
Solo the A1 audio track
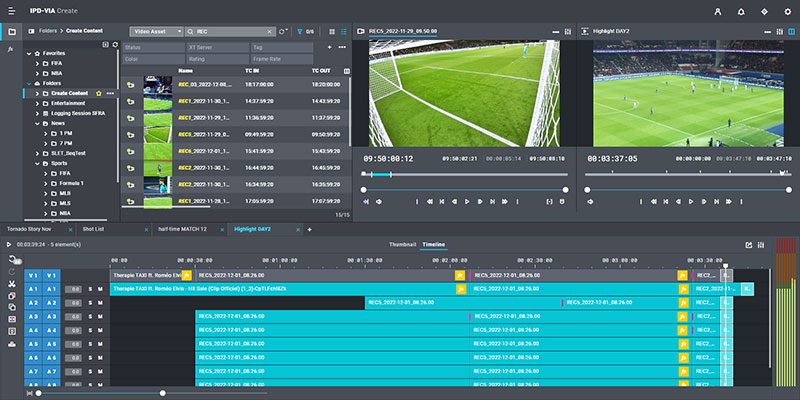(x=91, y=289)
